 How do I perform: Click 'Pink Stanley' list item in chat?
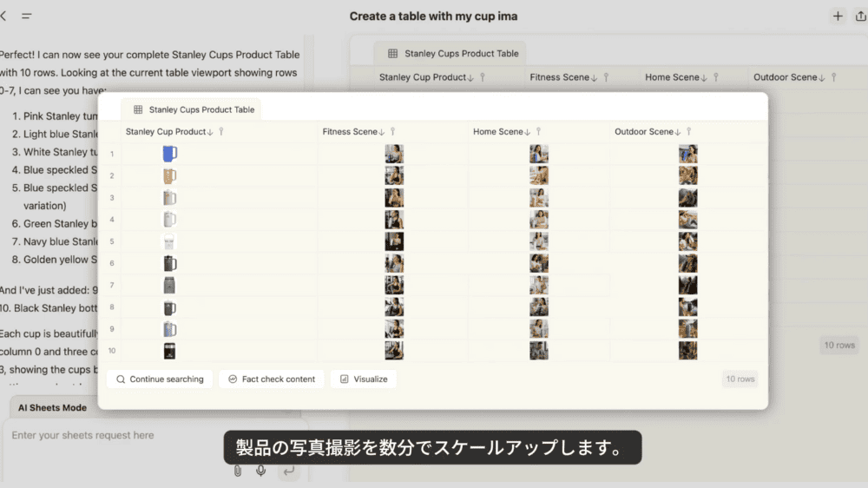[x=54, y=116]
